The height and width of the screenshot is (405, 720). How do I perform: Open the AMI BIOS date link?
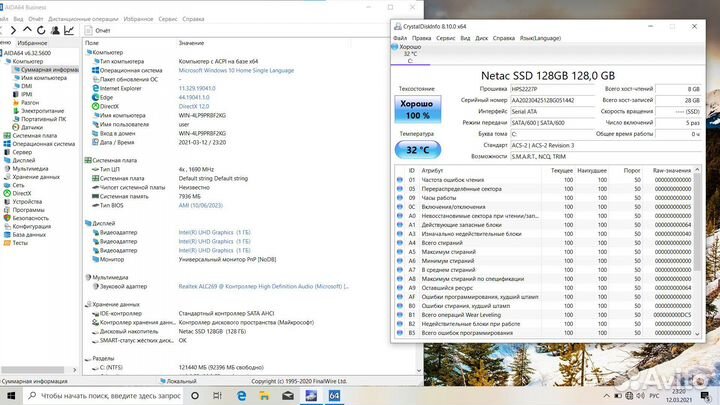[x=201, y=205]
